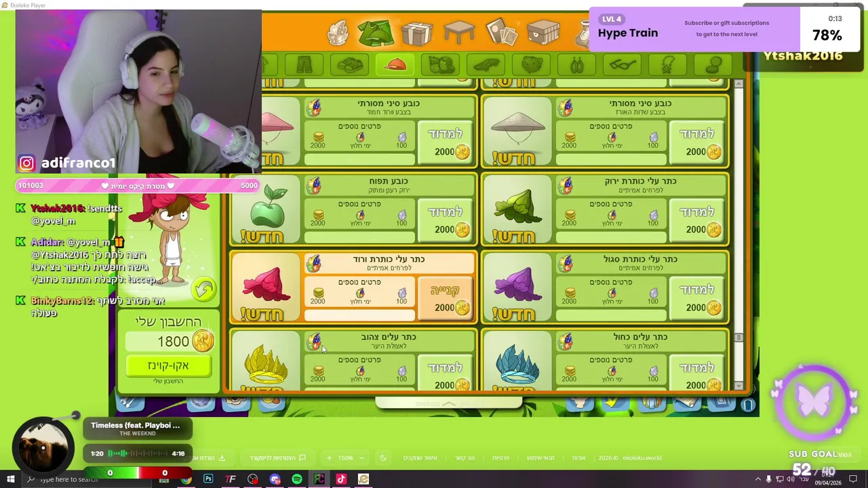Open the תנאי שימוש terms link
Viewport: 868px width, 488px height.
[x=540, y=458]
